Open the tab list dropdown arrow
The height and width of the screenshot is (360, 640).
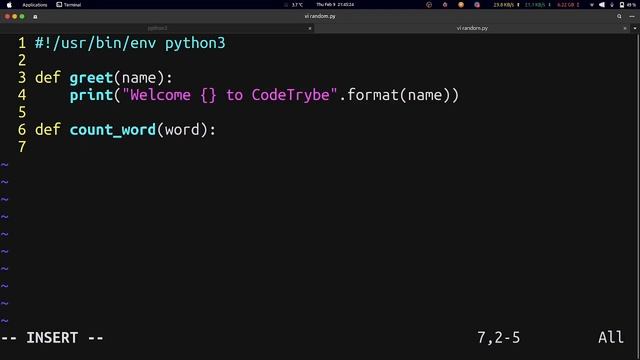coord(635,28)
